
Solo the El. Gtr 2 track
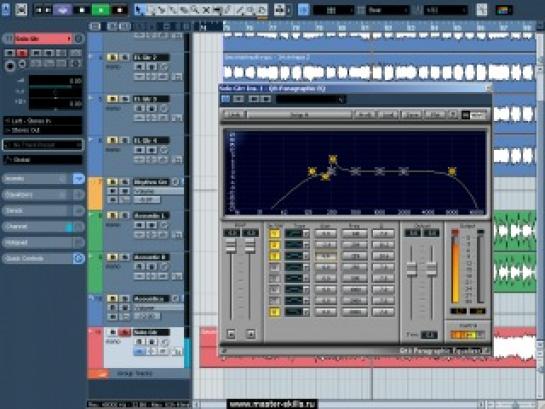[x=124, y=57]
